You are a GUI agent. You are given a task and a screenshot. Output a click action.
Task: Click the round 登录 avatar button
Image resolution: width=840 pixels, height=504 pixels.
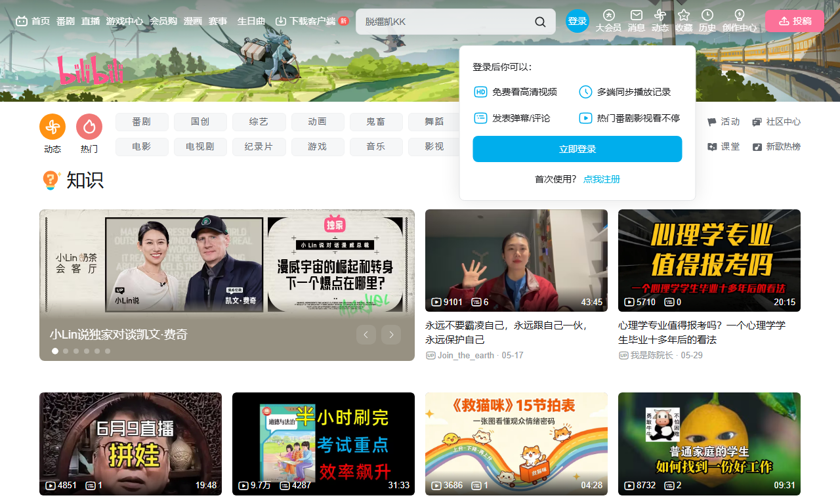click(577, 21)
